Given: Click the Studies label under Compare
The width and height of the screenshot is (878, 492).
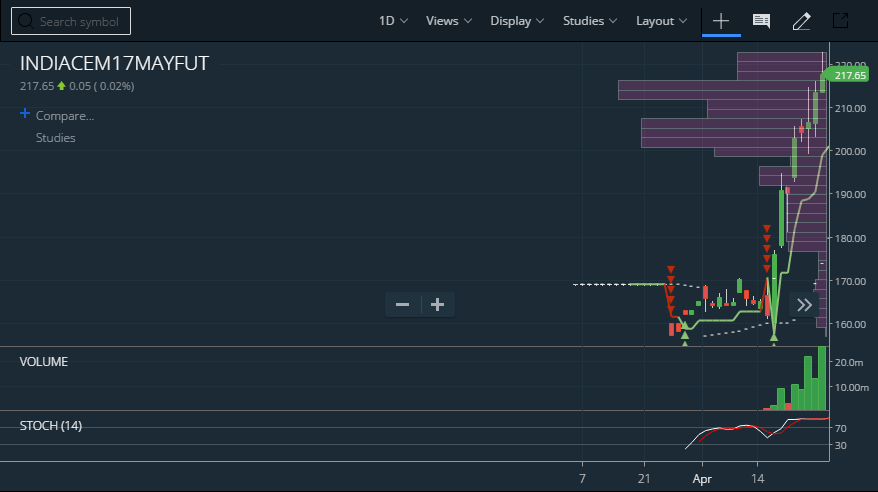Looking at the screenshot, I should 55,138.
